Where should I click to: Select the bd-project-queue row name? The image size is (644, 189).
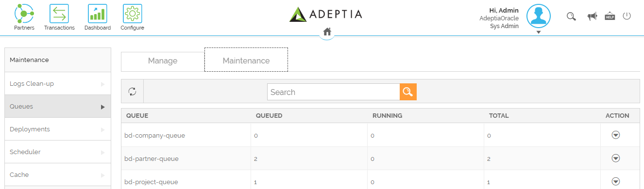click(151, 182)
